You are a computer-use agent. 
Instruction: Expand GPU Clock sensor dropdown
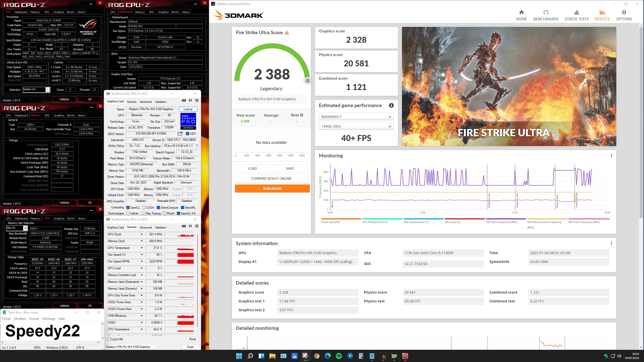pyautogui.click(x=142, y=234)
